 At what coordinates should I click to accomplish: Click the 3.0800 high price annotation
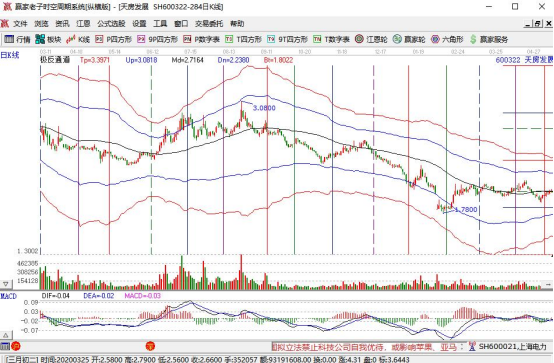pyautogui.click(x=264, y=108)
